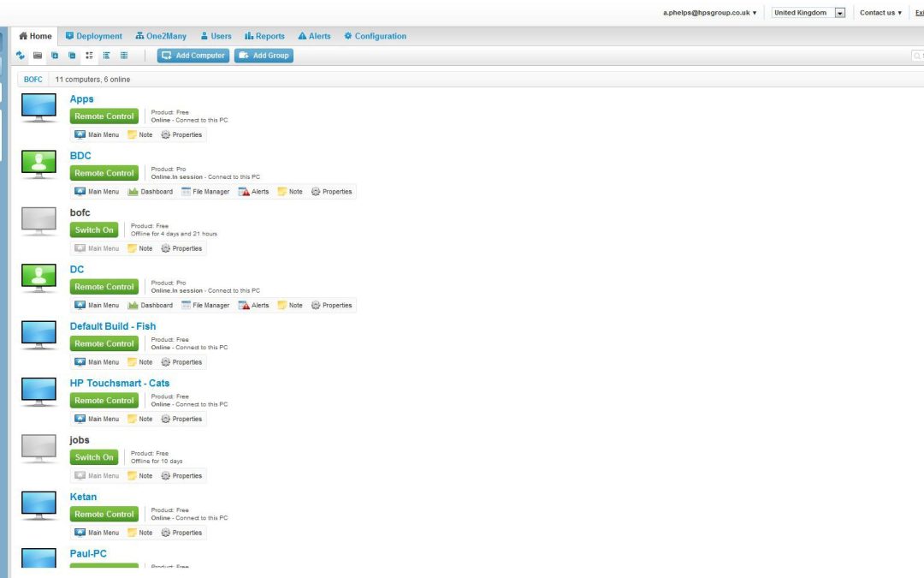Click the blue monitor icon for Apps
This screenshot has width=924, height=578.
[38, 107]
